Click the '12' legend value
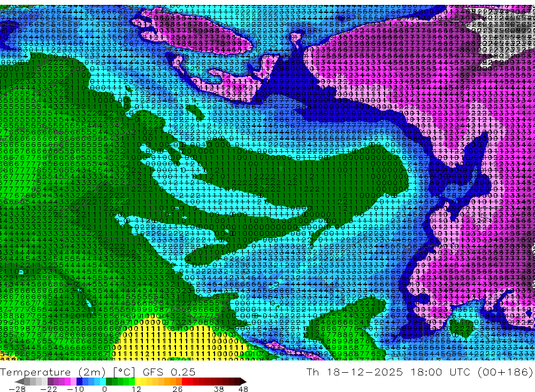 [x=136, y=389]
